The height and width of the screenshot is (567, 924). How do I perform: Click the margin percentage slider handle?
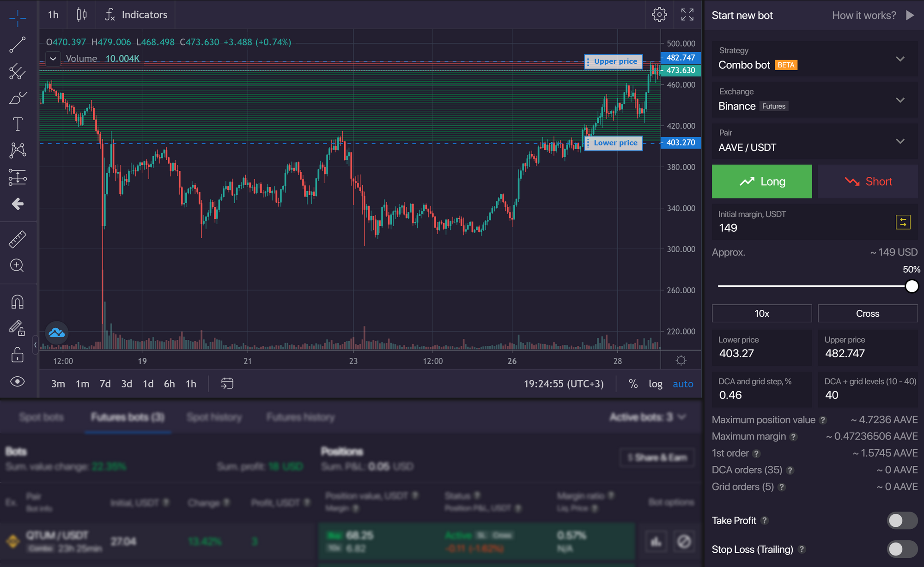pos(912,286)
